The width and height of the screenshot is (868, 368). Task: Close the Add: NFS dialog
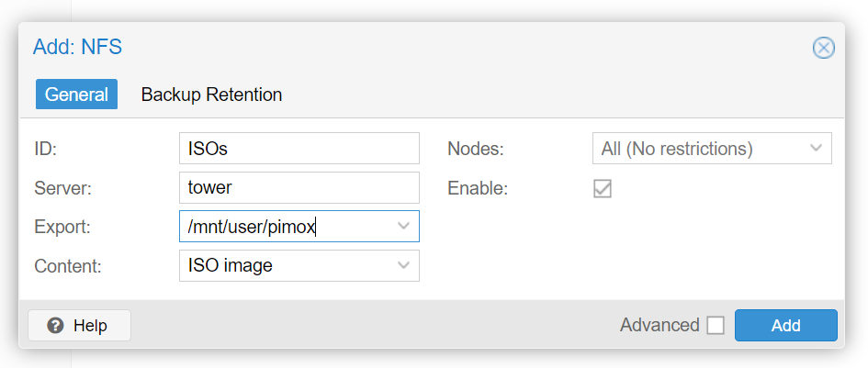[823, 48]
